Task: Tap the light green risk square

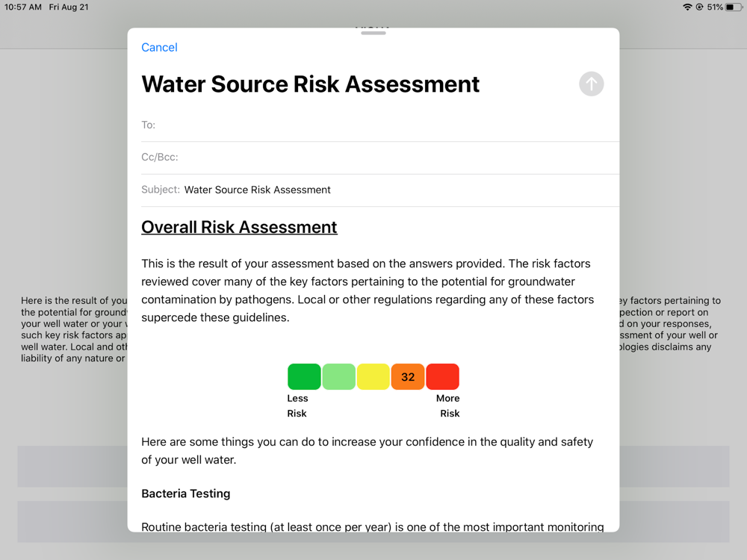Action: [x=338, y=376]
